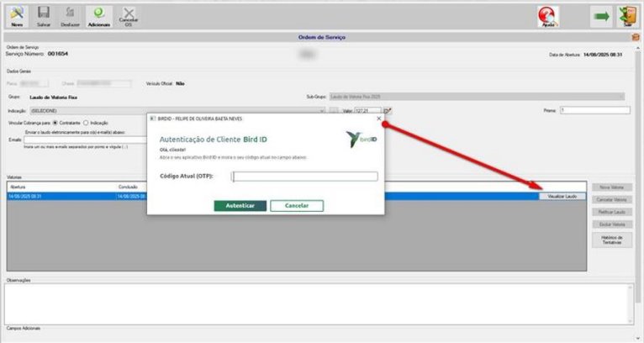Screen dimensions: 644x343
Task: Click the Desfazer undo icon
Action: click(71, 17)
